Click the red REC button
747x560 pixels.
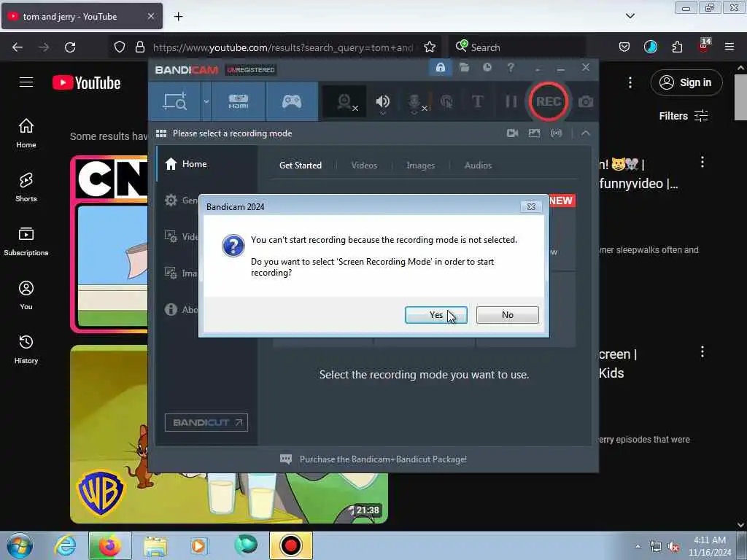(549, 101)
